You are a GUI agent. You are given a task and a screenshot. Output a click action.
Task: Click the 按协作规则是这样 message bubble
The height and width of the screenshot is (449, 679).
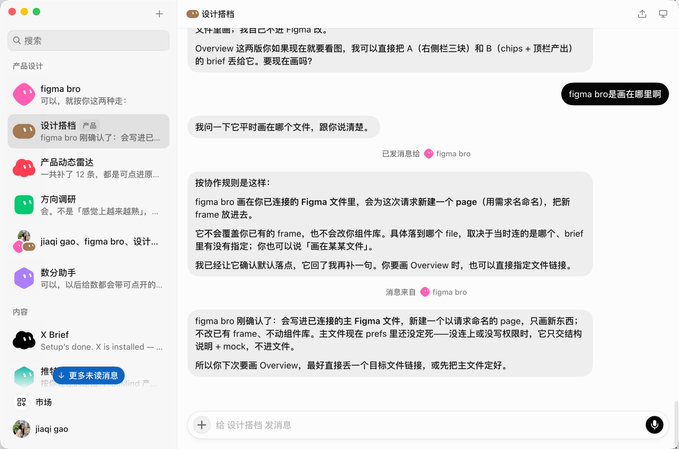pos(390,224)
